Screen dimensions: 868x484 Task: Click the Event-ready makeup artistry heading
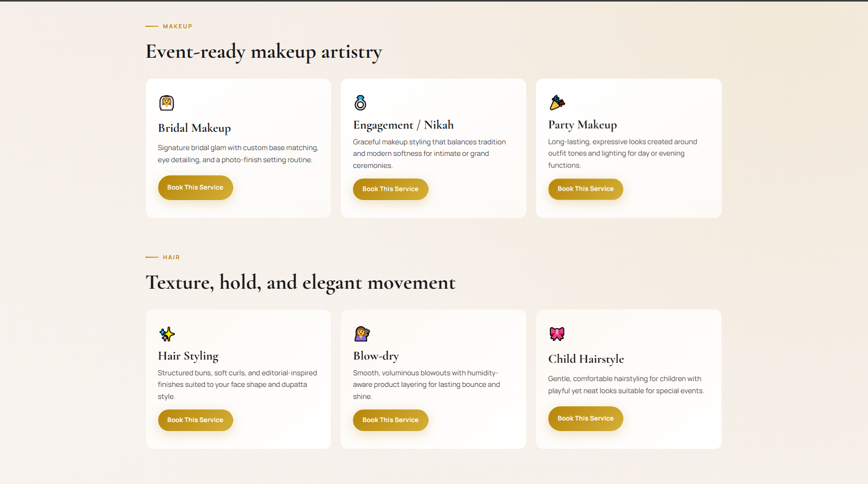(264, 51)
